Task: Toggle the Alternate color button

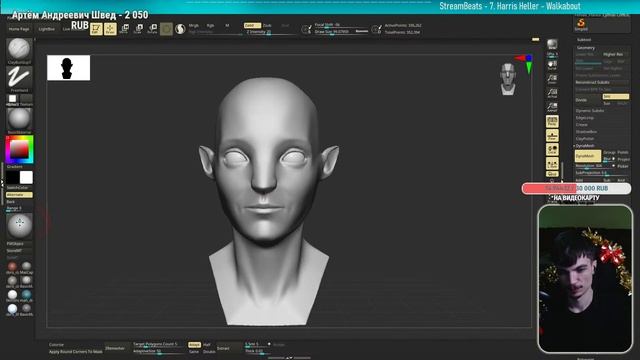Action: coord(19,195)
